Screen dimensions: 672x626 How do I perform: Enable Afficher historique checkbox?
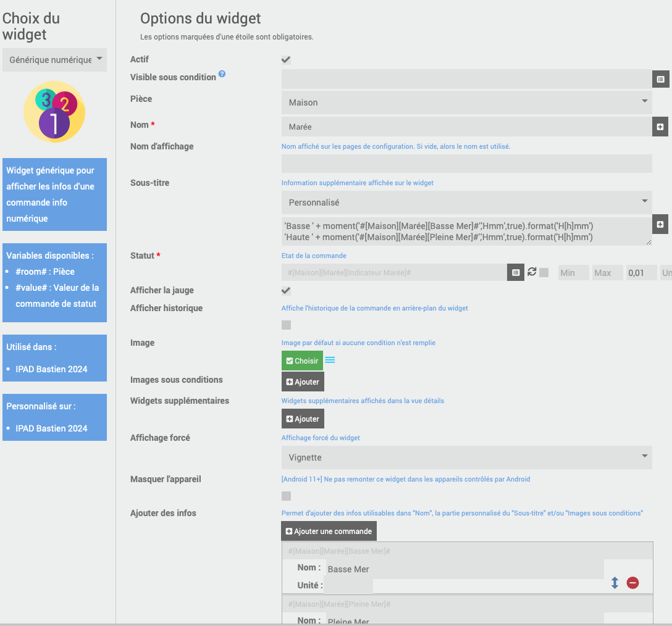point(287,325)
